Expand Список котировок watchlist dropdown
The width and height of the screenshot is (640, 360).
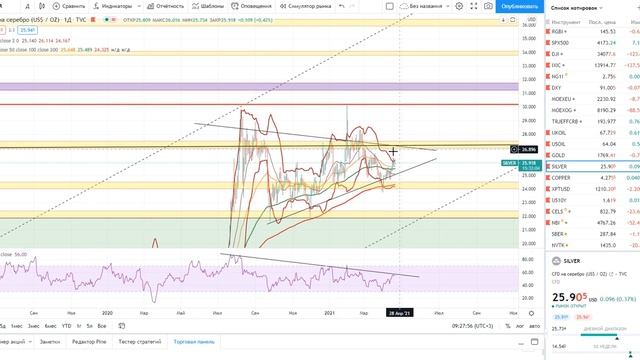pos(576,8)
